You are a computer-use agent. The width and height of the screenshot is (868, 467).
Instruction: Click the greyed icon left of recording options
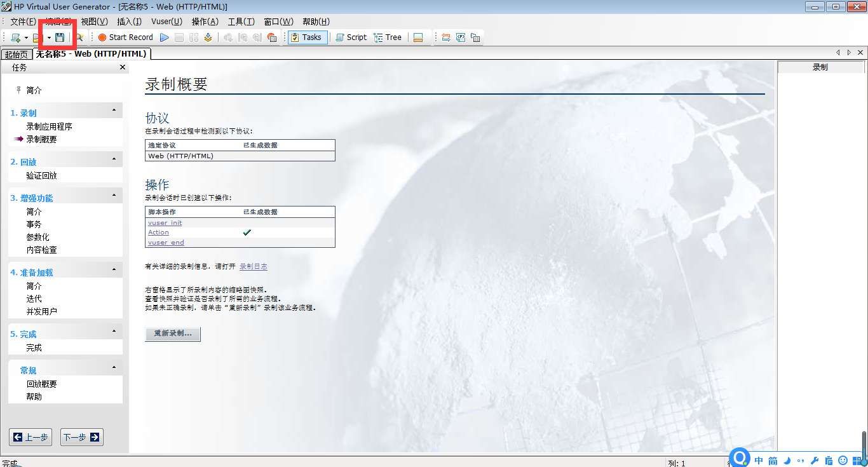(x=257, y=37)
